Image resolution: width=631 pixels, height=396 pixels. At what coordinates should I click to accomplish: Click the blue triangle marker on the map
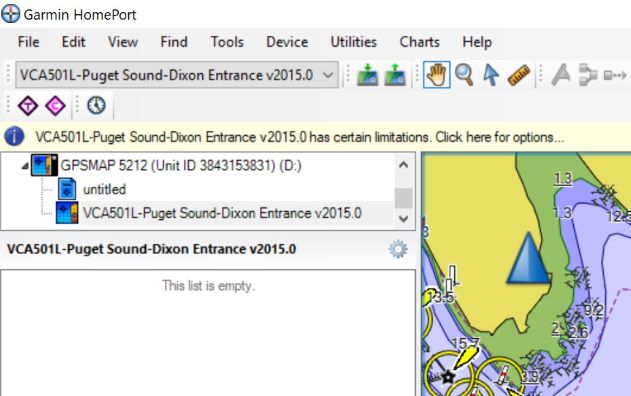[x=528, y=258]
